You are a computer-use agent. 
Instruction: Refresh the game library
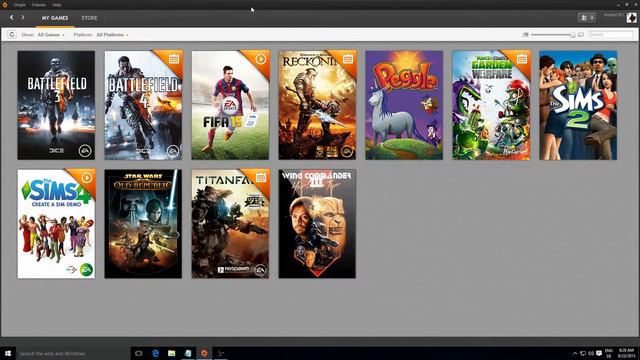point(11,35)
